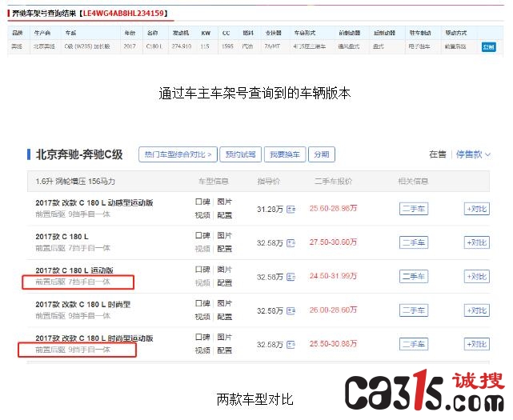Click the C180 L name cell
The width and height of the screenshot is (513, 420).
[154, 46]
